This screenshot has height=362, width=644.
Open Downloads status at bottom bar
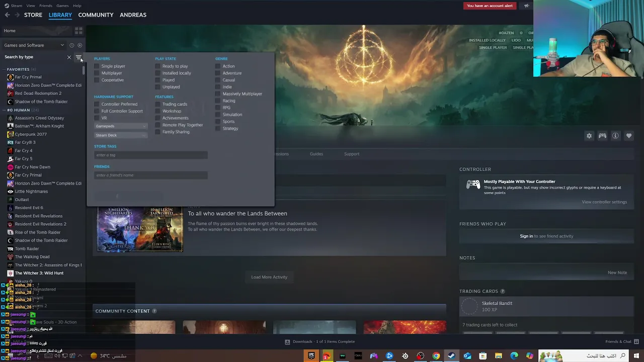click(x=320, y=342)
